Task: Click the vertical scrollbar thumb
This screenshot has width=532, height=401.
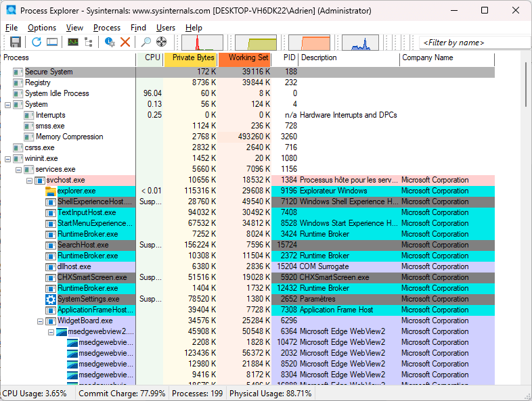Action: 526,85
